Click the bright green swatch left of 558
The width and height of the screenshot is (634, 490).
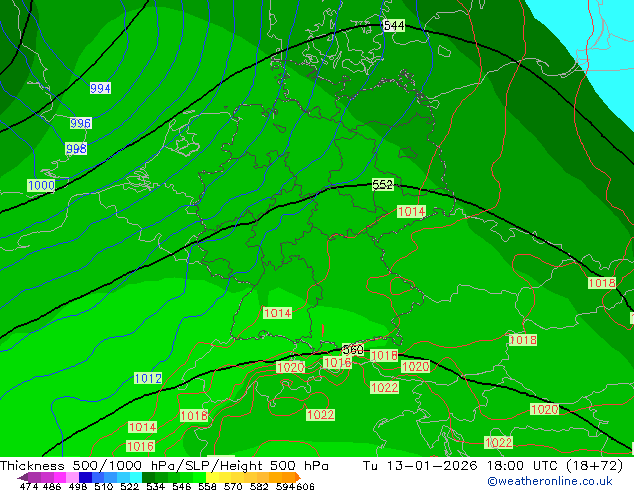[x=199, y=477]
